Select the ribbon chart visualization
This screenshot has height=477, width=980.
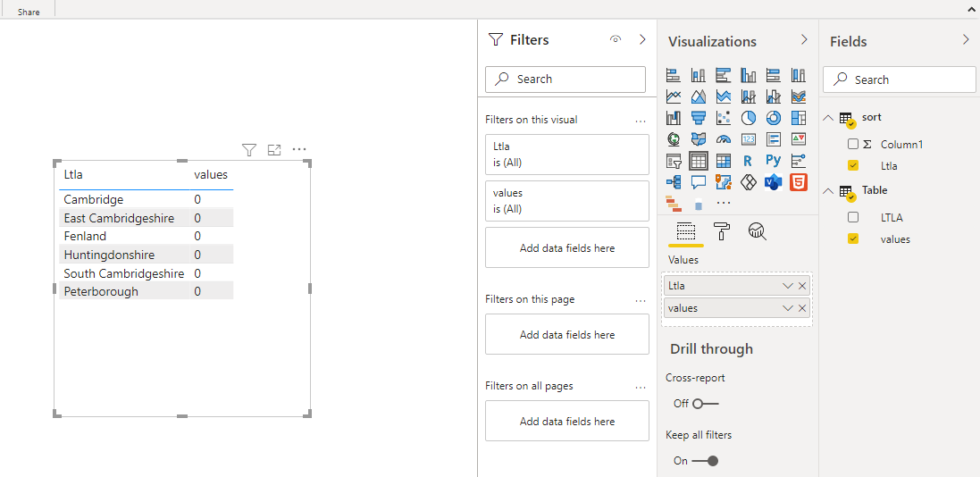(798, 96)
